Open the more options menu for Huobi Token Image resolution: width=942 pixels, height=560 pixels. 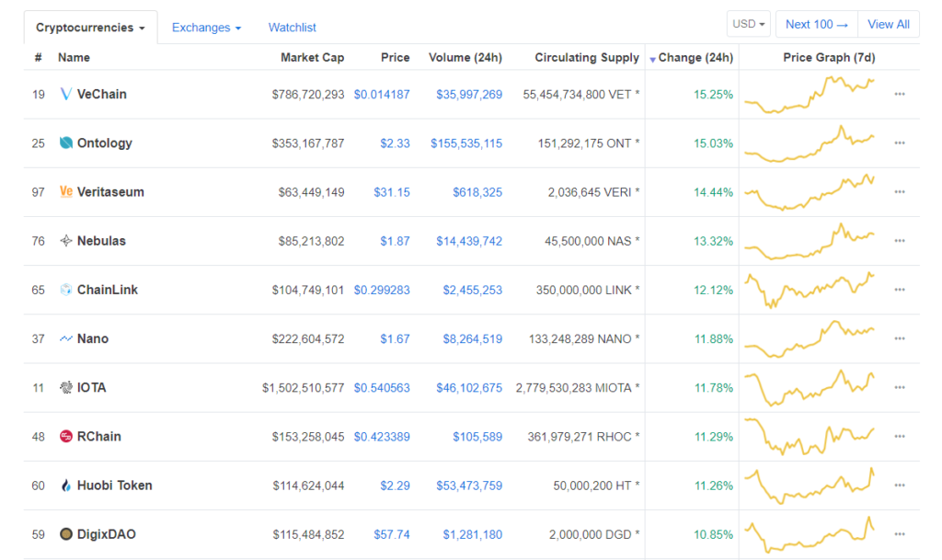(x=900, y=486)
